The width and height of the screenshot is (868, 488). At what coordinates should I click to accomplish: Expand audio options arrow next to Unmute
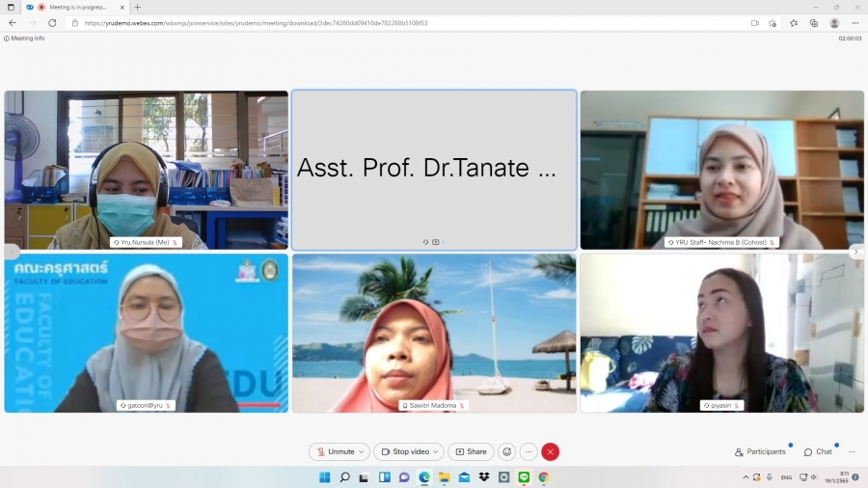click(x=362, y=451)
